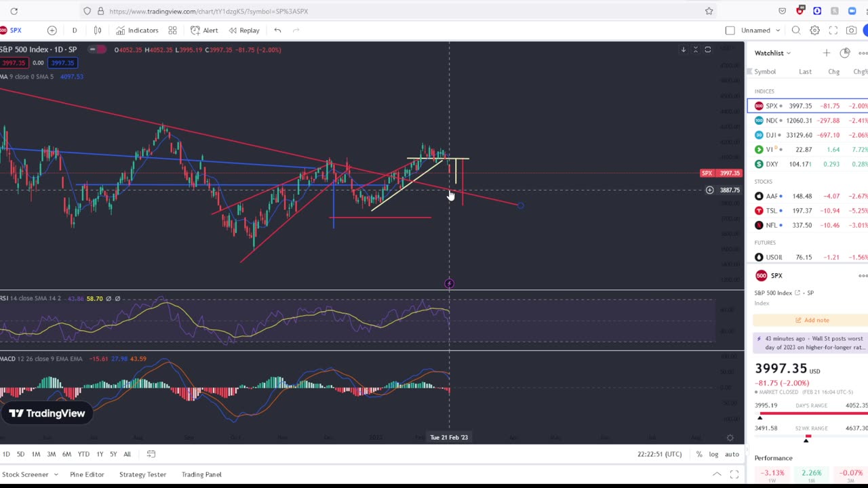The width and height of the screenshot is (868, 488).
Task: Open the Strategy Tester tab
Action: [x=142, y=474]
